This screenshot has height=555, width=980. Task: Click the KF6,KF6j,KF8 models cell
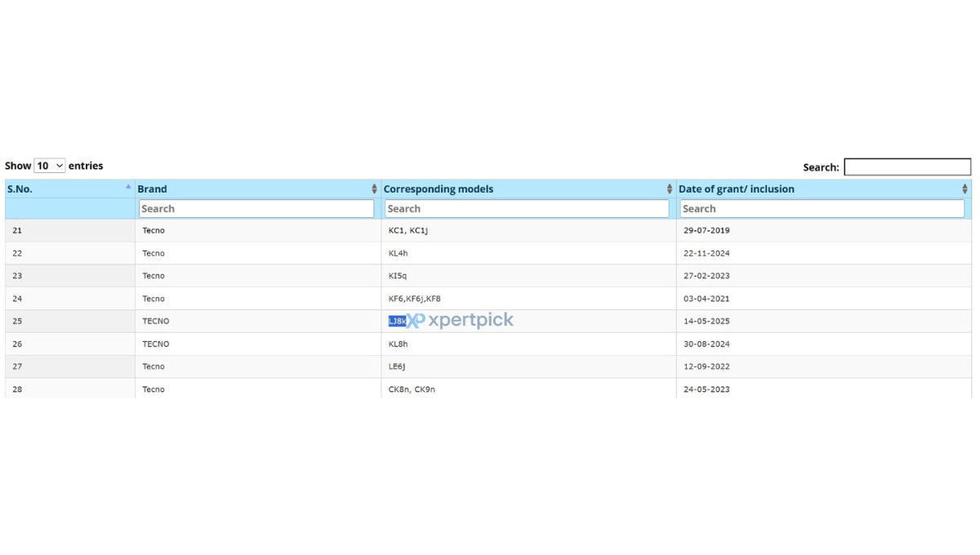coord(415,299)
